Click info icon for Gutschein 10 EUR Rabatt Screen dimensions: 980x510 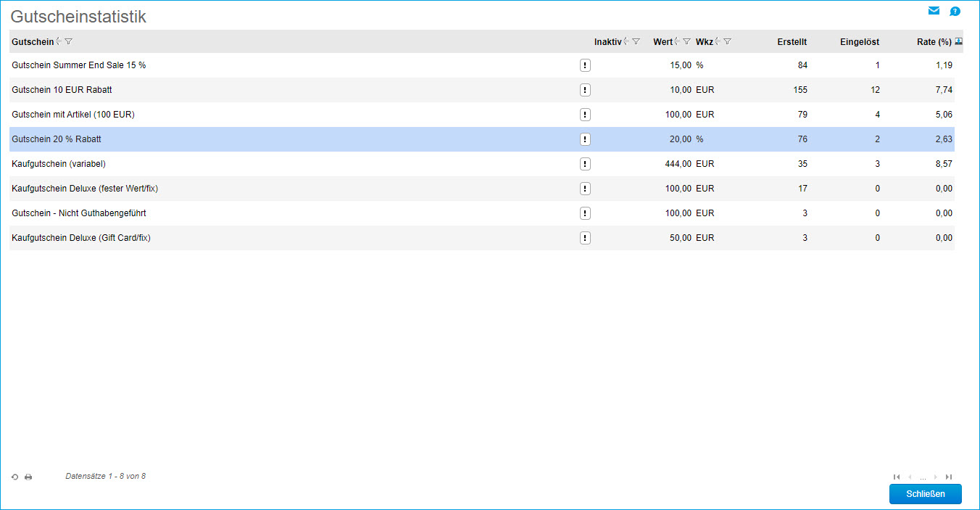coord(585,90)
